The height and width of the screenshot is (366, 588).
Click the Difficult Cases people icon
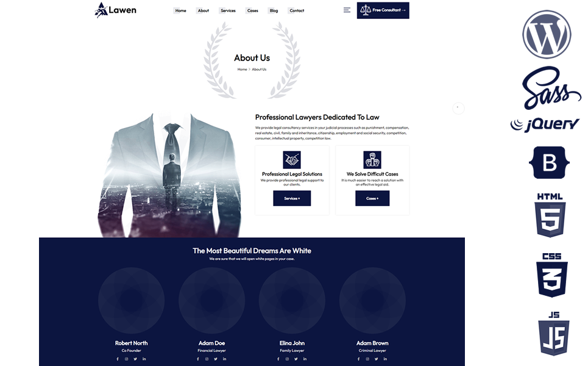click(372, 160)
